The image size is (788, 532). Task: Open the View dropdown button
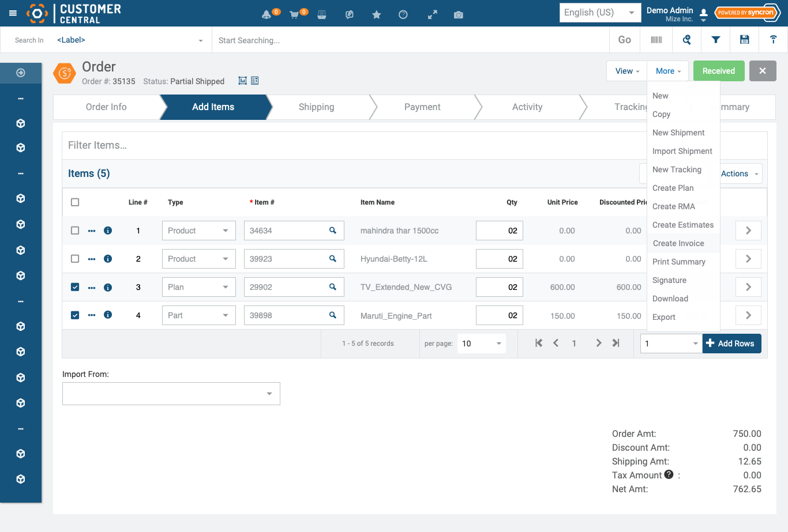(x=627, y=71)
